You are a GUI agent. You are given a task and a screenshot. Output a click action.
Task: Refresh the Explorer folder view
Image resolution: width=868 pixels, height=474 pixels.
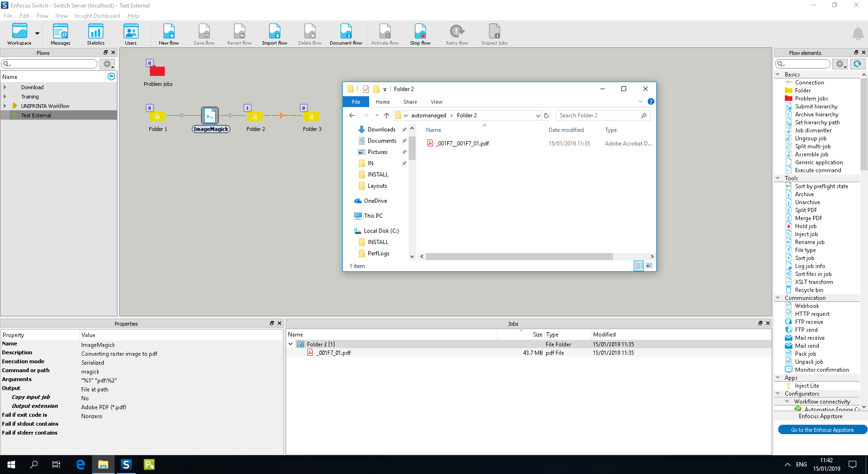coord(546,115)
